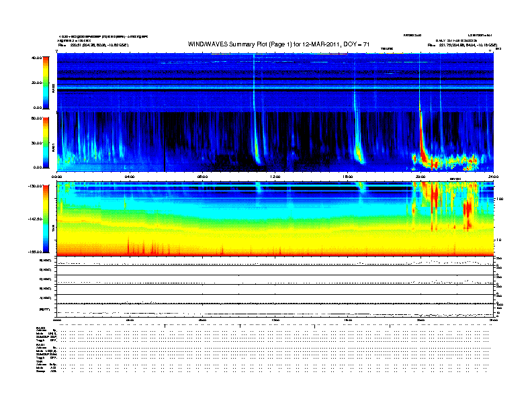
Task: Click the WIND/WAVES Summary Plot title
Action: pos(279,44)
